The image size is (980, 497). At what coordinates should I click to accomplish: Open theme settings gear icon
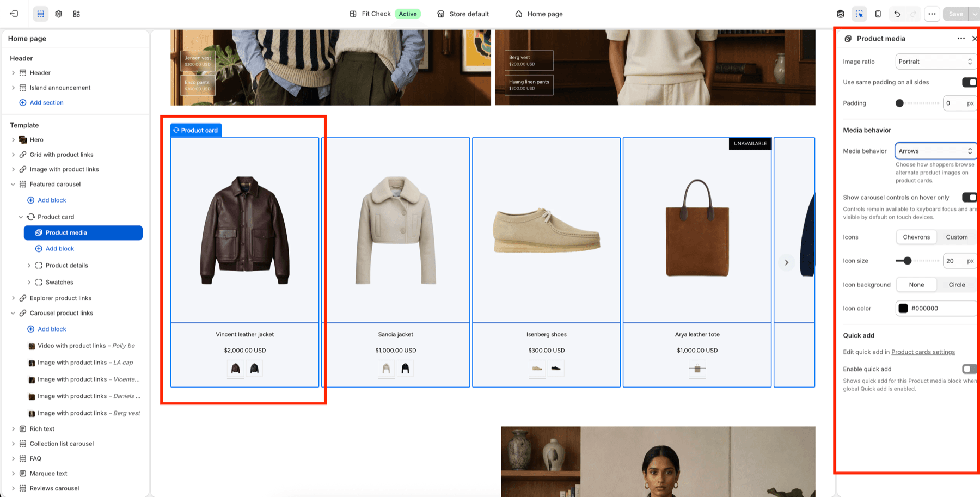click(x=59, y=14)
